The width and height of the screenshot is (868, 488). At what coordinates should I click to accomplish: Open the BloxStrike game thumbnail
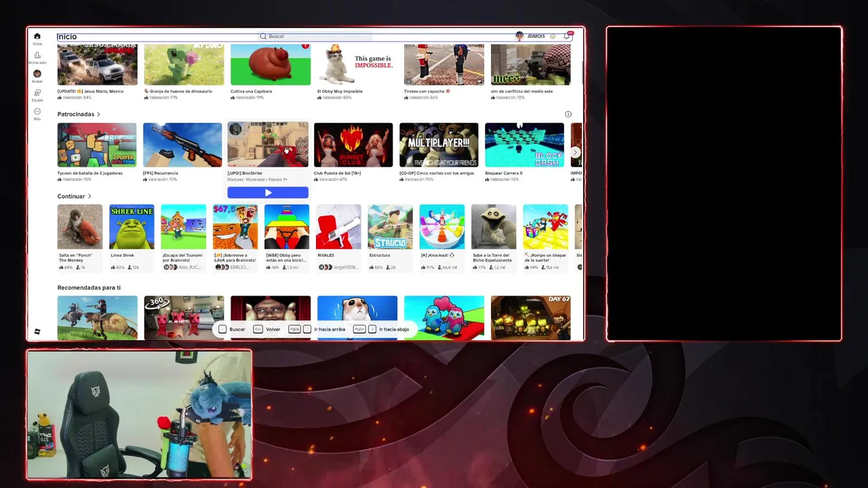268,144
